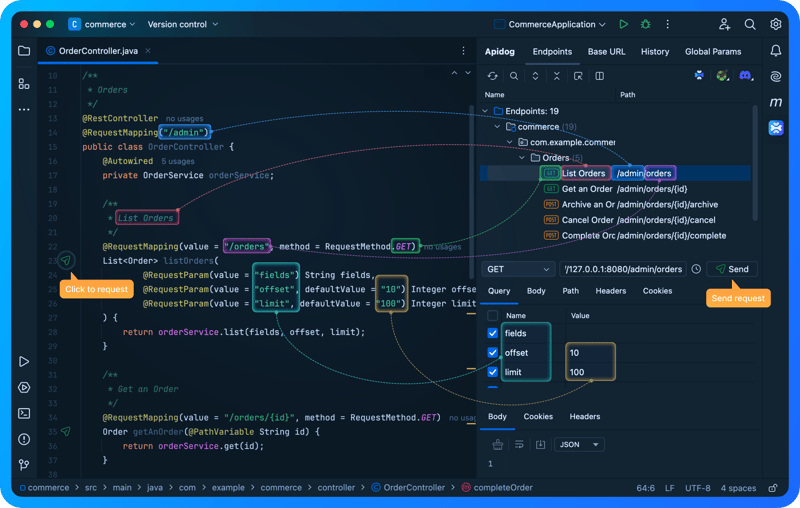This screenshot has width=800, height=508.
Task: Run CommerceApplication with green play icon
Action: pos(623,24)
